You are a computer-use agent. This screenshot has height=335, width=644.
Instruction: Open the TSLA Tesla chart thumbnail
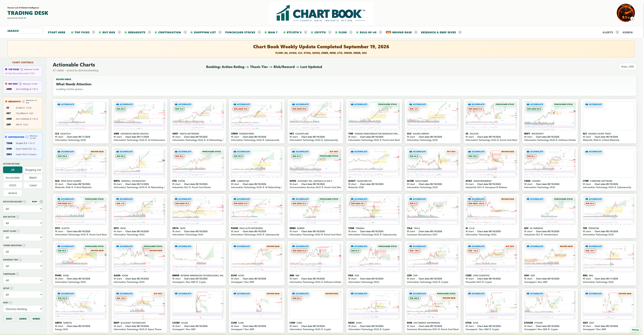(x=432, y=210)
